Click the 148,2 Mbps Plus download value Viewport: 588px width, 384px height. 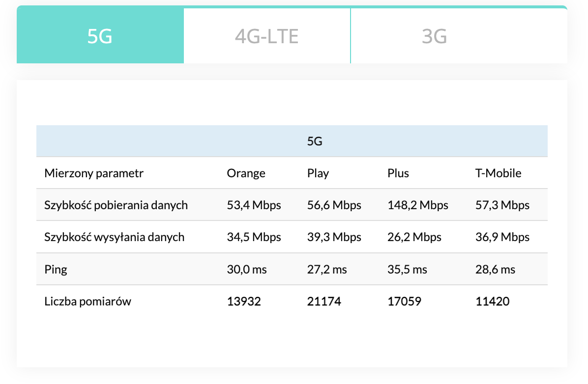pyautogui.click(x=418, y=205)
